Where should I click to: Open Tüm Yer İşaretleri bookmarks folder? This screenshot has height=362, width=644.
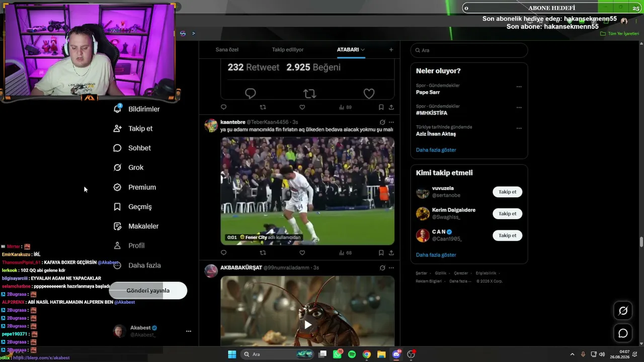pos(620,34)
